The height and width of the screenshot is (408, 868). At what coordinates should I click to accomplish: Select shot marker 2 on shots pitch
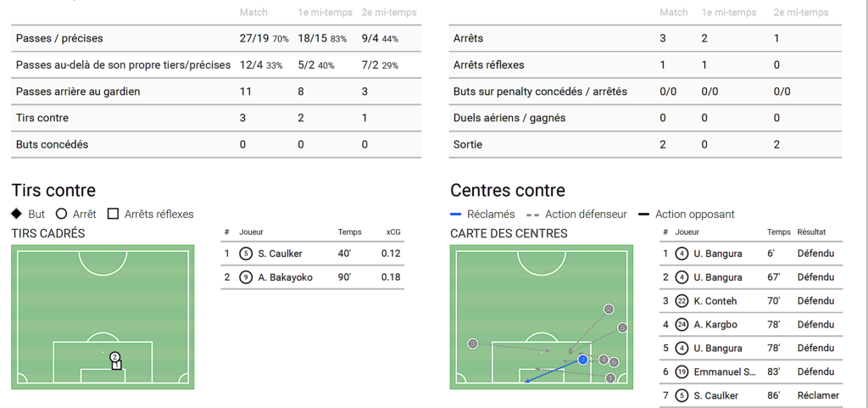point(114,357)
